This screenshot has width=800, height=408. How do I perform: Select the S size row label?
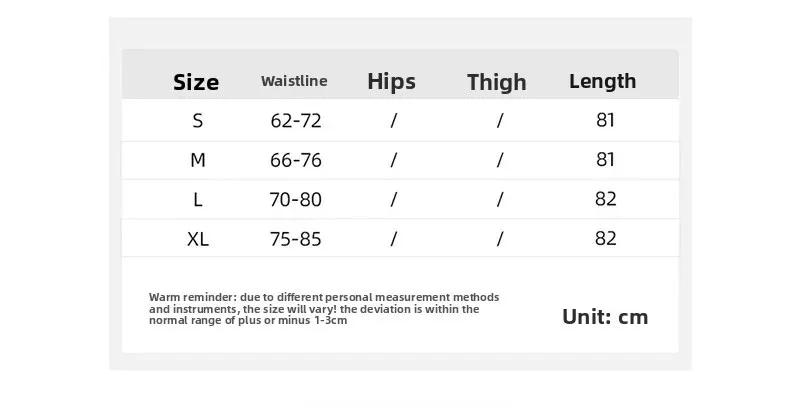[x=198, y=121]
